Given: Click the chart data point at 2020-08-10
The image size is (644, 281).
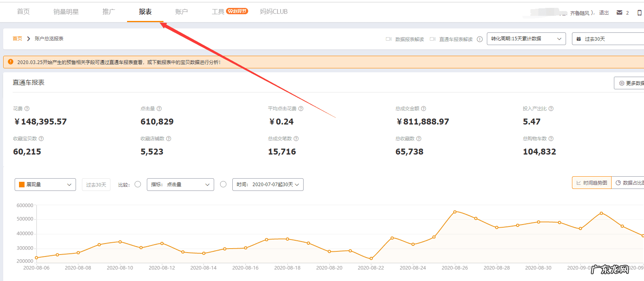Looking at the screenshot, I should (x=120, y=241).
